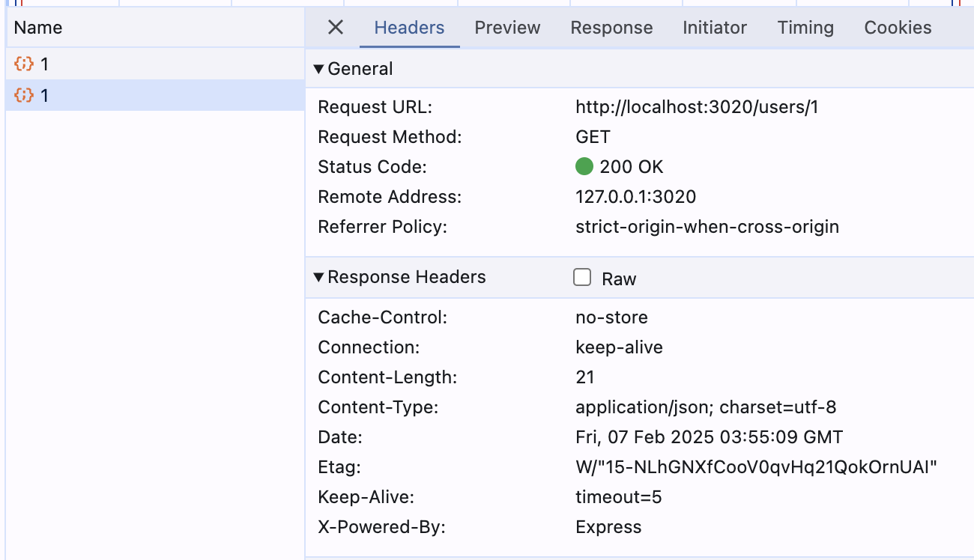Click the Date header value

tap(709, 437)
